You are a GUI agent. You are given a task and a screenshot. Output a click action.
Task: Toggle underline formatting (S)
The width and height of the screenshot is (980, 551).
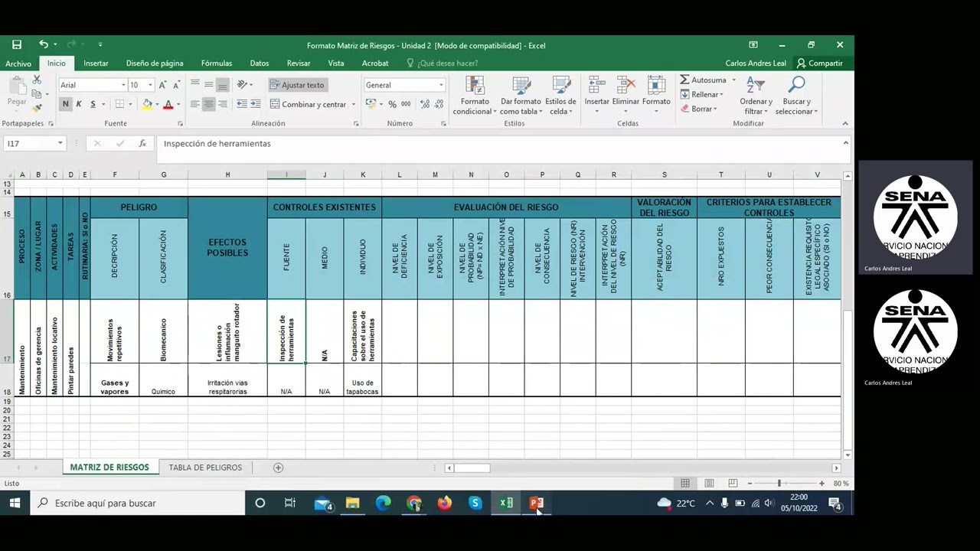(93, 104)
